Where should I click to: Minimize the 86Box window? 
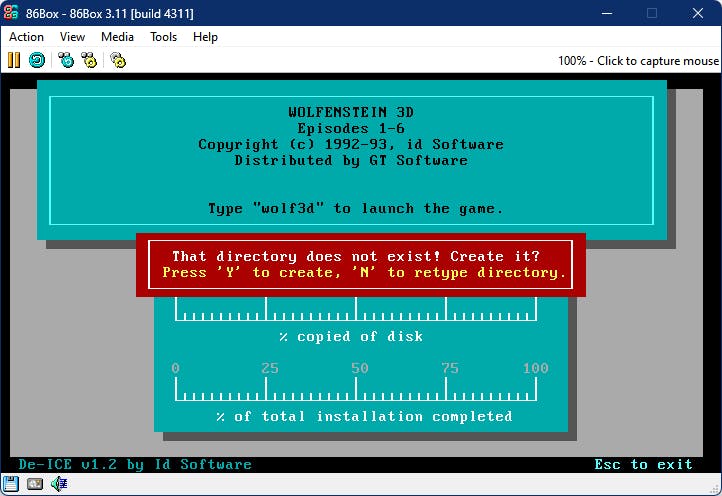(x=607, y=13)
